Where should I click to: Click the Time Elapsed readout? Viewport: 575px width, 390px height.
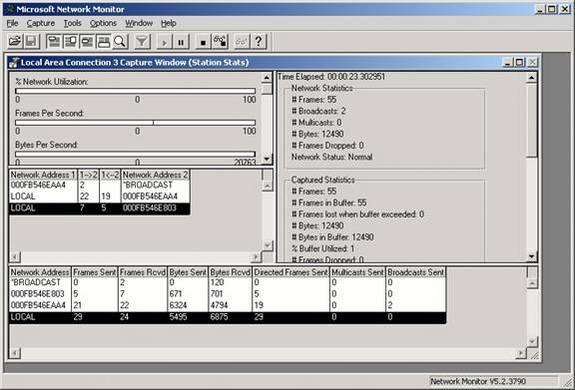coord(332,77)
